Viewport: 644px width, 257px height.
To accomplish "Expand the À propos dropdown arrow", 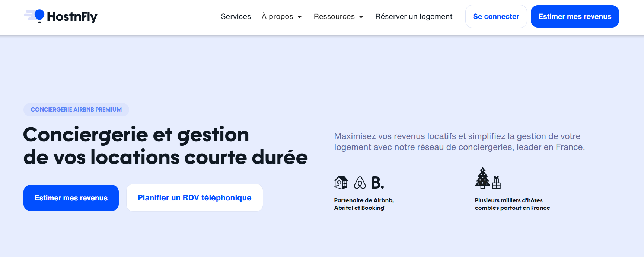I will pos(300,17).
